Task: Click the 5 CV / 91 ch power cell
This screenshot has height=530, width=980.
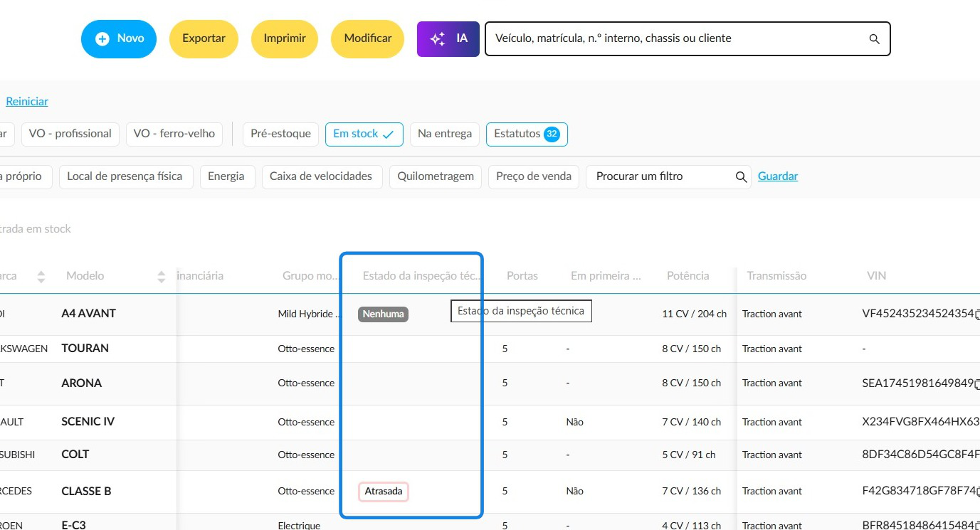Action: click(689, 455)
